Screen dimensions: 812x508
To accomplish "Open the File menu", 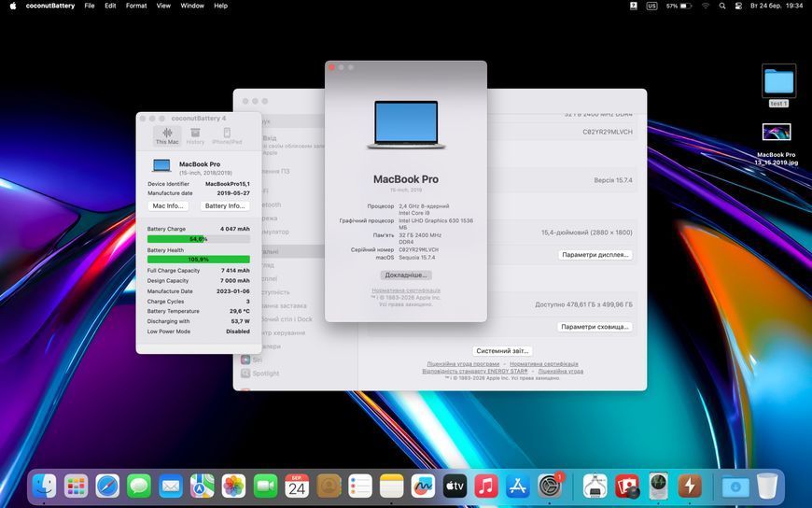I will (x=90, y=6).
